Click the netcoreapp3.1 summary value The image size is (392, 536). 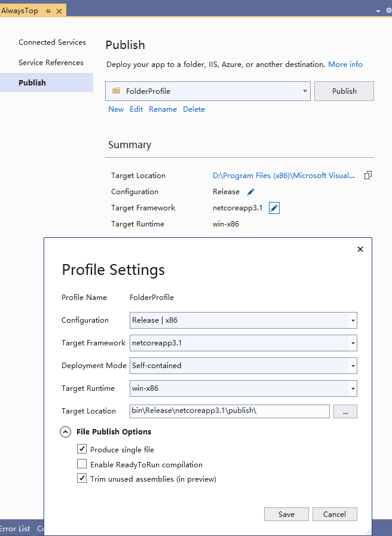(x=237, y=208)
